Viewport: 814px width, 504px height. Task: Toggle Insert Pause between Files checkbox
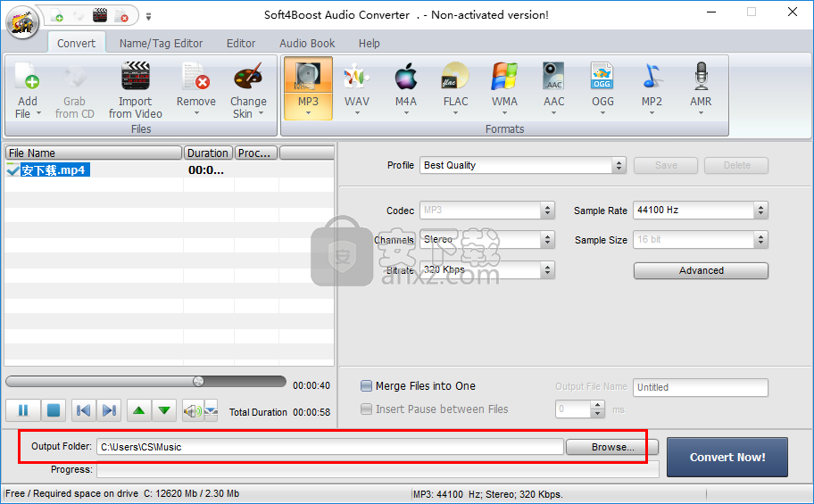tap(367, 409)
